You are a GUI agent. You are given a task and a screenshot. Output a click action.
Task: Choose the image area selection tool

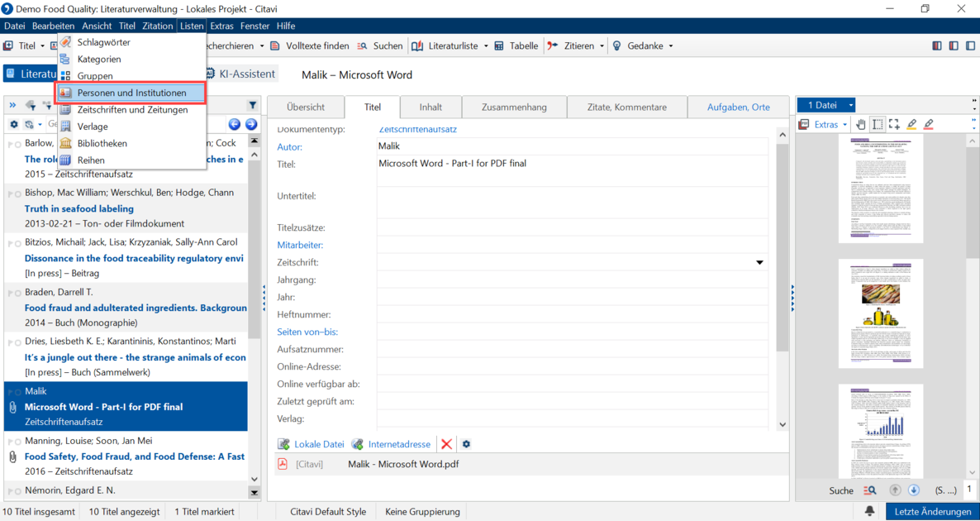[x=894, y=125]
